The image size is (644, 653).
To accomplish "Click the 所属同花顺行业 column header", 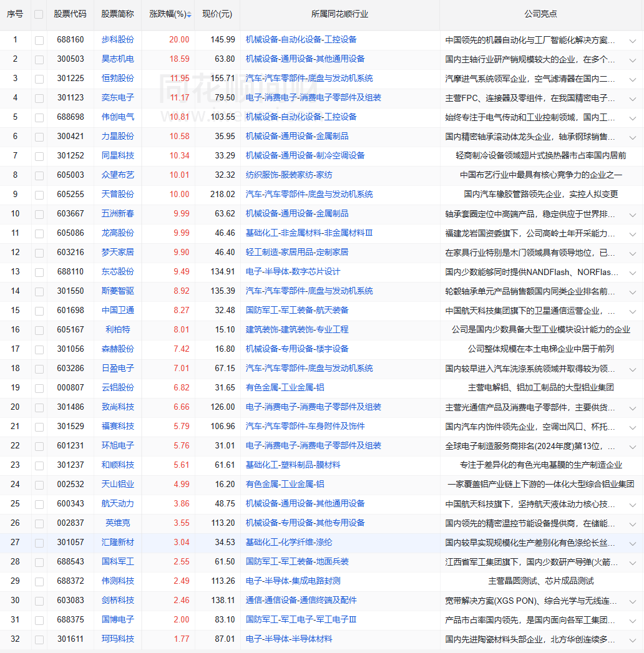I will click(339, 14).
